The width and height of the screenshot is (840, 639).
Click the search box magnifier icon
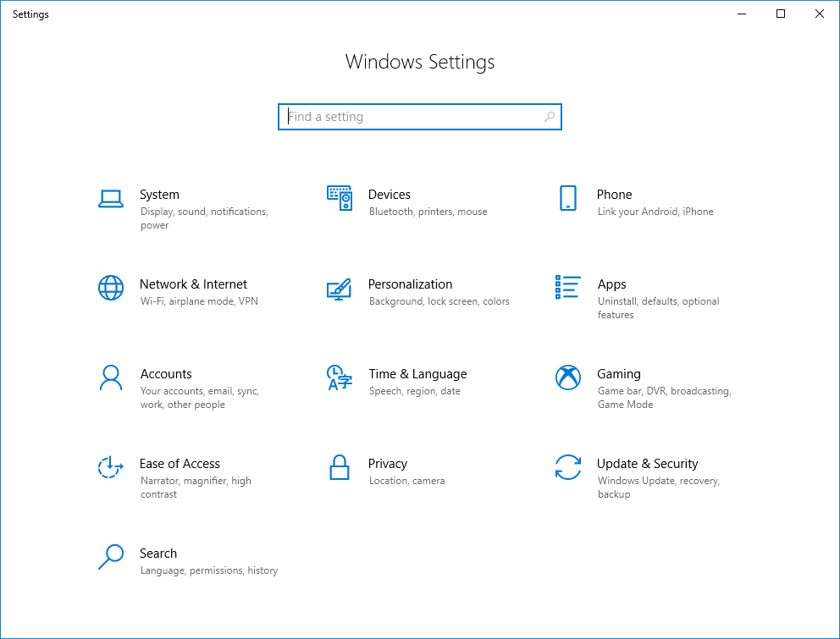pos(550,117)
